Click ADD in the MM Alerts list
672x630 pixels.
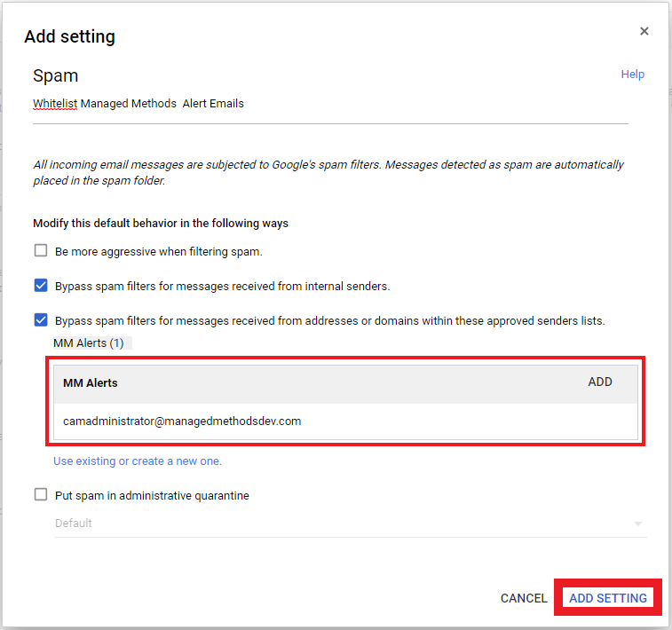click(x=600, y=382)
